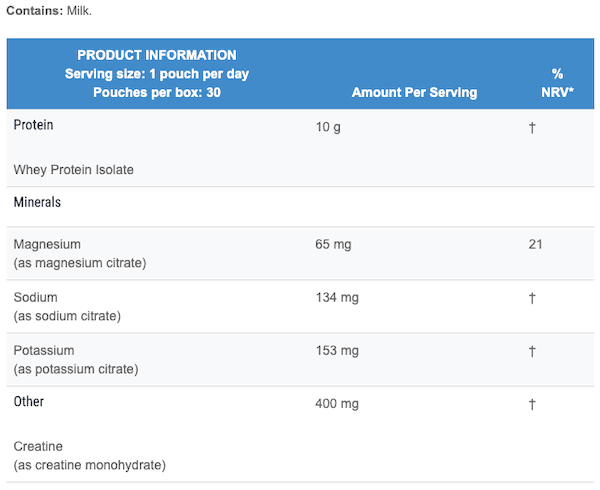Click the Sodium row label
Screen dimensions: 600x490
pyautogui.click(x=35, y=298)
